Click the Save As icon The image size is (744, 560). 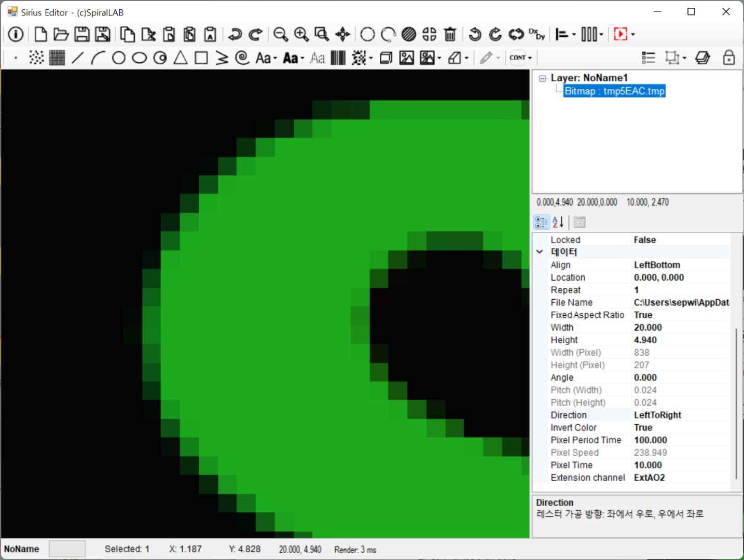pyautogui.click(x=103, y=34)
